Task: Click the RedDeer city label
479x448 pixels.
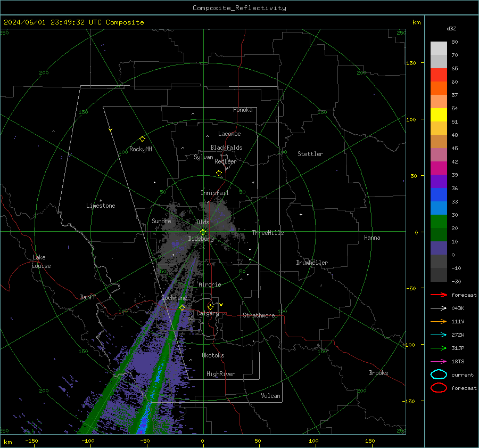Action: (226, 161)
